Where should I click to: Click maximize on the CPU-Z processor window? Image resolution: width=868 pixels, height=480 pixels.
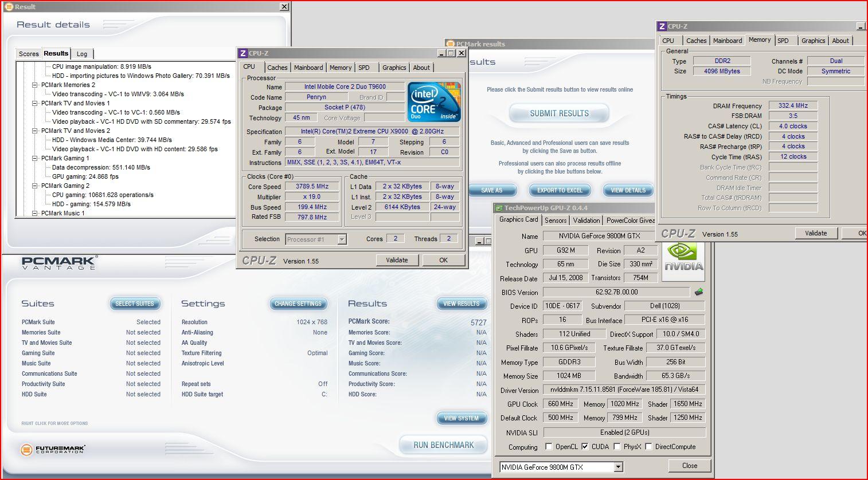pyautogui.click(x=451, y=53)
